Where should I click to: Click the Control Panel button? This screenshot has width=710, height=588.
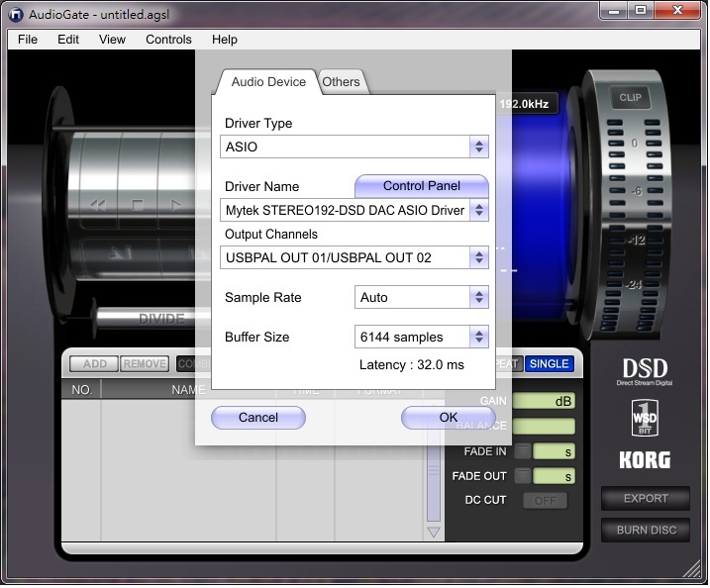[422, 186]
